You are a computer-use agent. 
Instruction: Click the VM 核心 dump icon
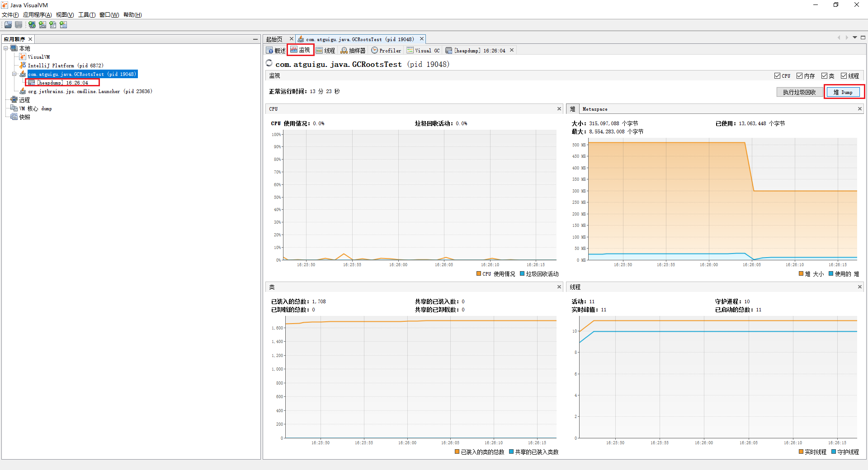[14, 108]
